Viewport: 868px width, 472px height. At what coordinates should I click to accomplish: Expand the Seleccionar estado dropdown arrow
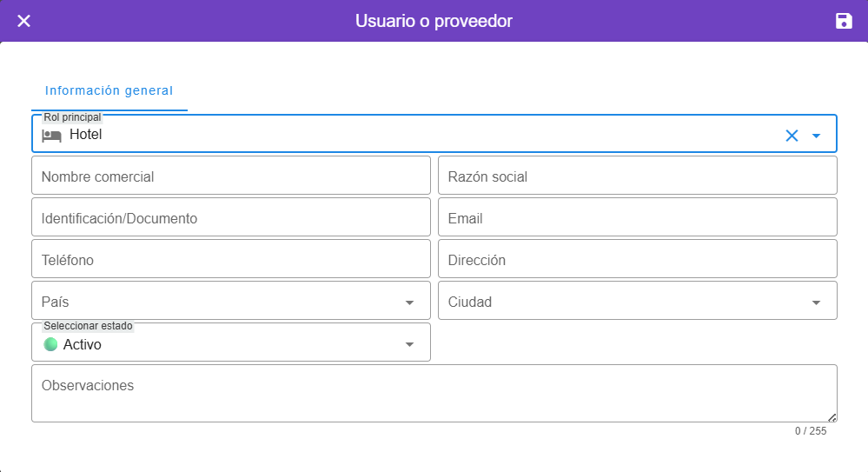409,344
